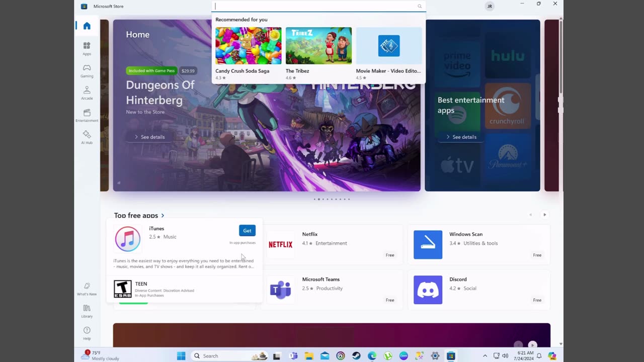This screenshot has height=362, width=644.
Task: Open File Explorer from the taskbar
Action: point(309,355)
